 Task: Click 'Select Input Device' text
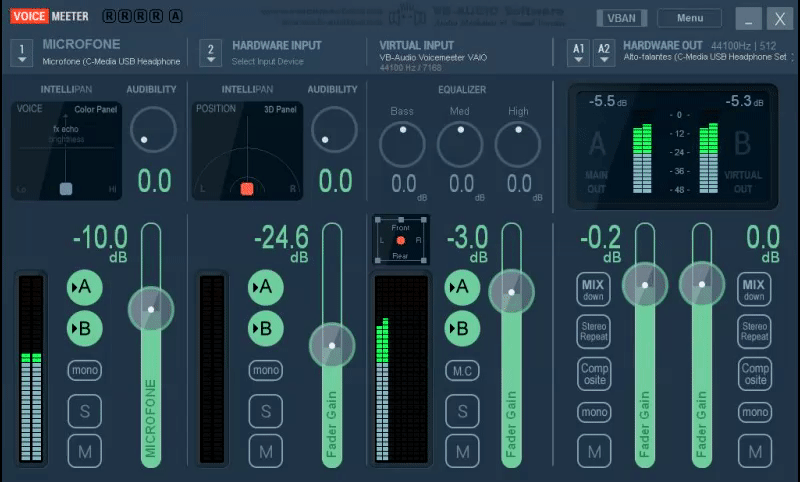click(267, 61)
